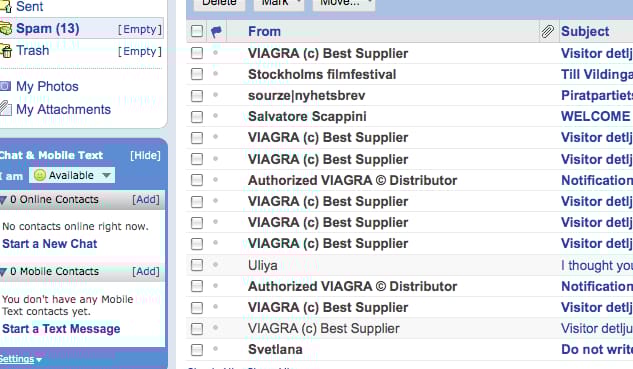Check first Authorized VIAGRA Distributor message

[197, 180]
